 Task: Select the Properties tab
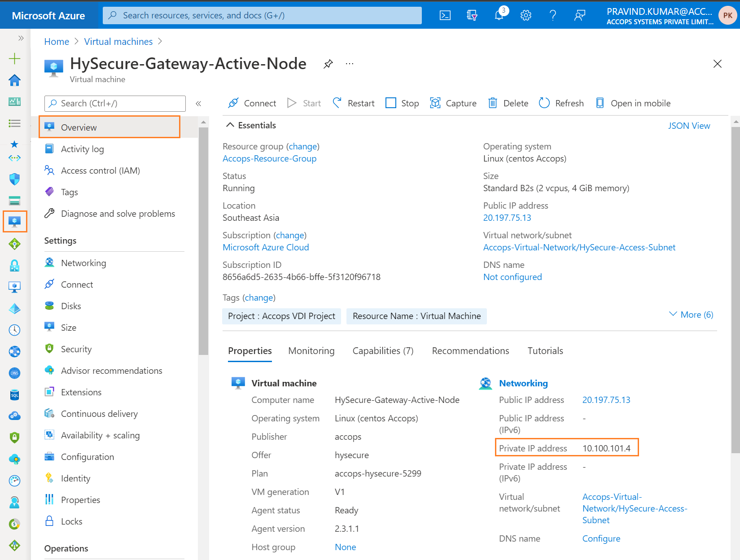pos(250,351)
